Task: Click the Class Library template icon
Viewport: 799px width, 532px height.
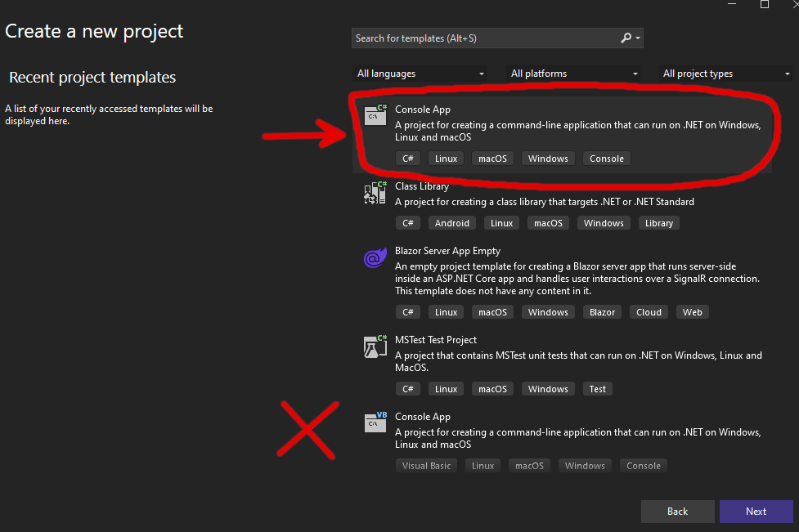Action: 375,192
